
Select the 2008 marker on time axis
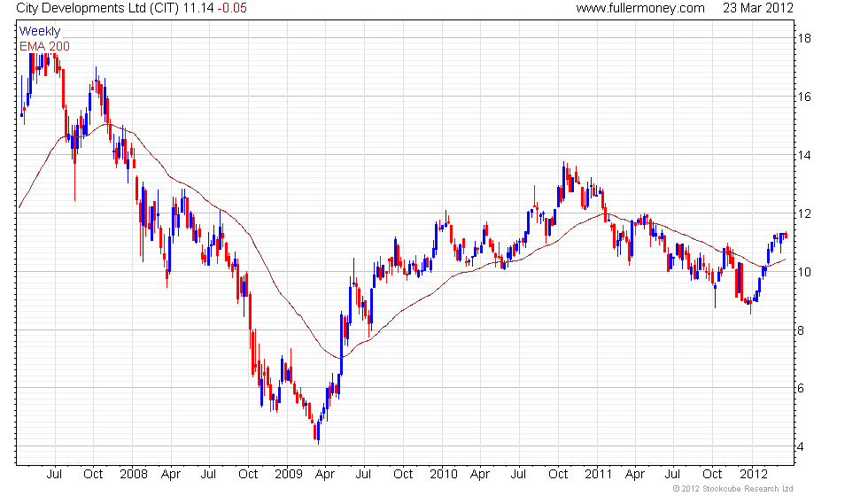(x=133, y=474)
